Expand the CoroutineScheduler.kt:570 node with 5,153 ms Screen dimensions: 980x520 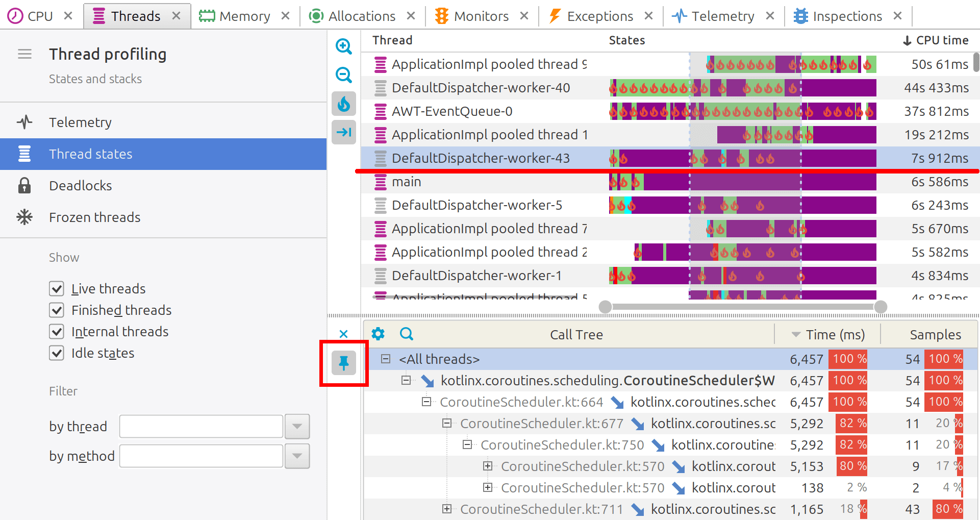[488, 466]
